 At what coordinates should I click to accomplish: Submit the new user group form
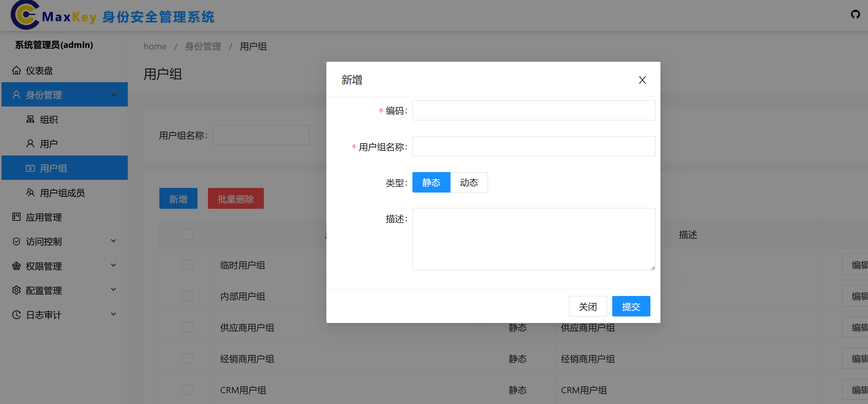631,306
